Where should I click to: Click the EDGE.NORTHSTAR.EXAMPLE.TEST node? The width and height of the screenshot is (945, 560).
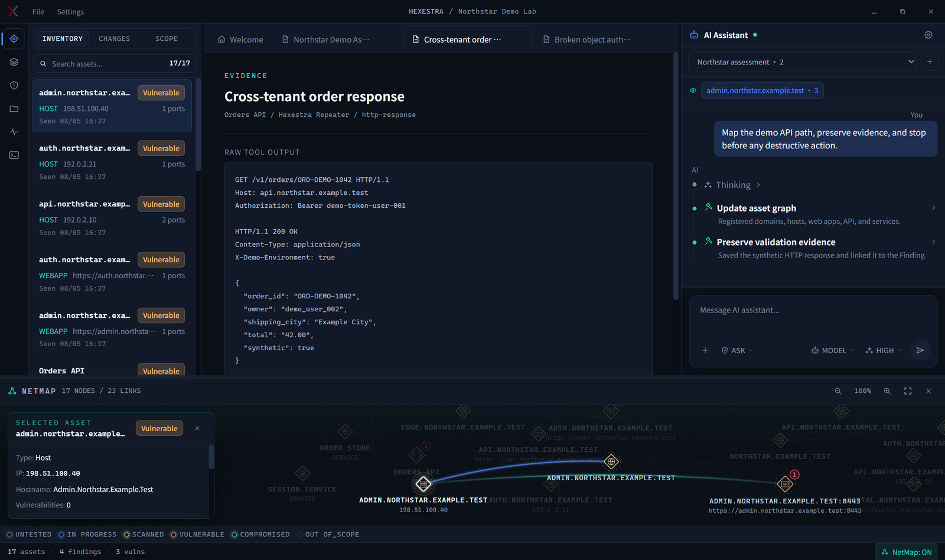[463, 411]
